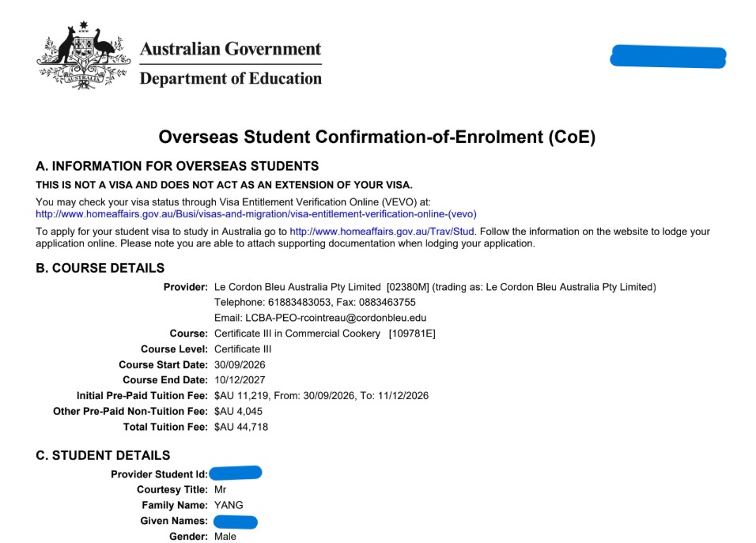Click the A. Information for Overseas Students heading
This screenshot has width=756, height=543.
pyautogui.click(x=177, y=166)
